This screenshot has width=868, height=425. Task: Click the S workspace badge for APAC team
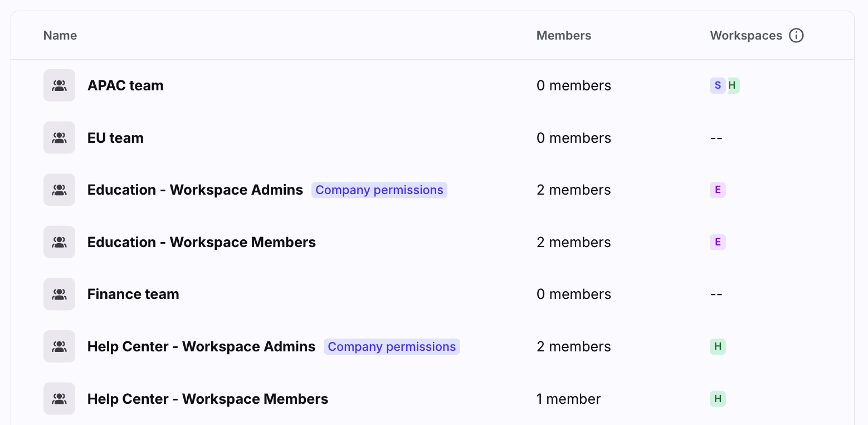[718, 85]
